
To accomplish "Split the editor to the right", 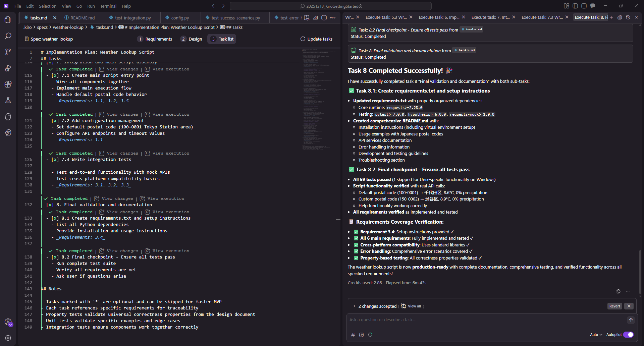I will (x=324, y=18).
